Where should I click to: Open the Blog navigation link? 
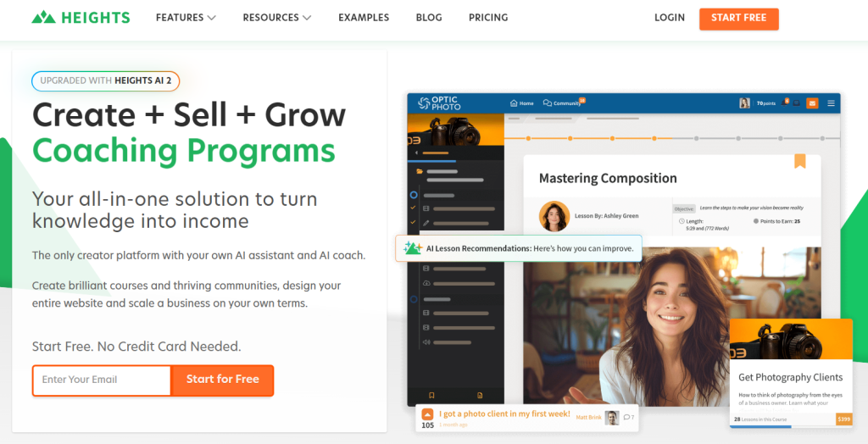(x=429, y=18)
